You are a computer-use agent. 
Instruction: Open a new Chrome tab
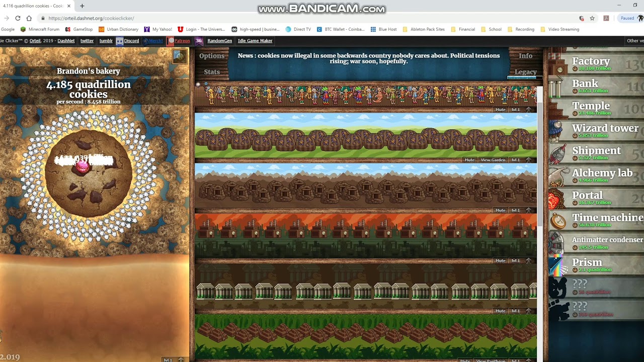82,6
